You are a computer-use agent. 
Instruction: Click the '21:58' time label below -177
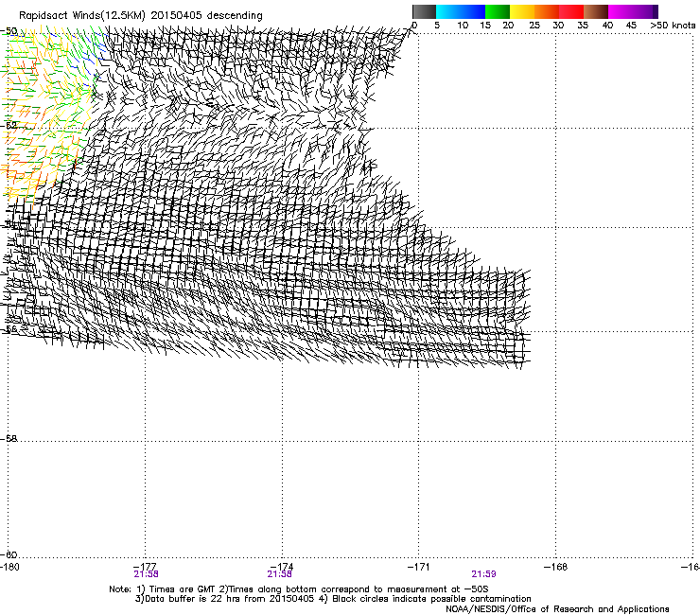[146, 574]
